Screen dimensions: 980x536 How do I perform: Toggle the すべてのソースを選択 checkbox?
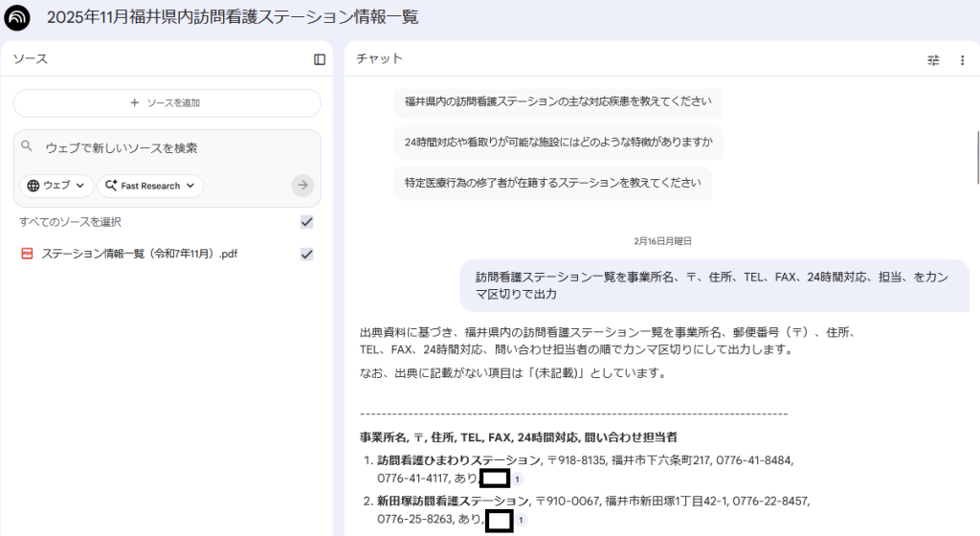[x=306, y=222]
